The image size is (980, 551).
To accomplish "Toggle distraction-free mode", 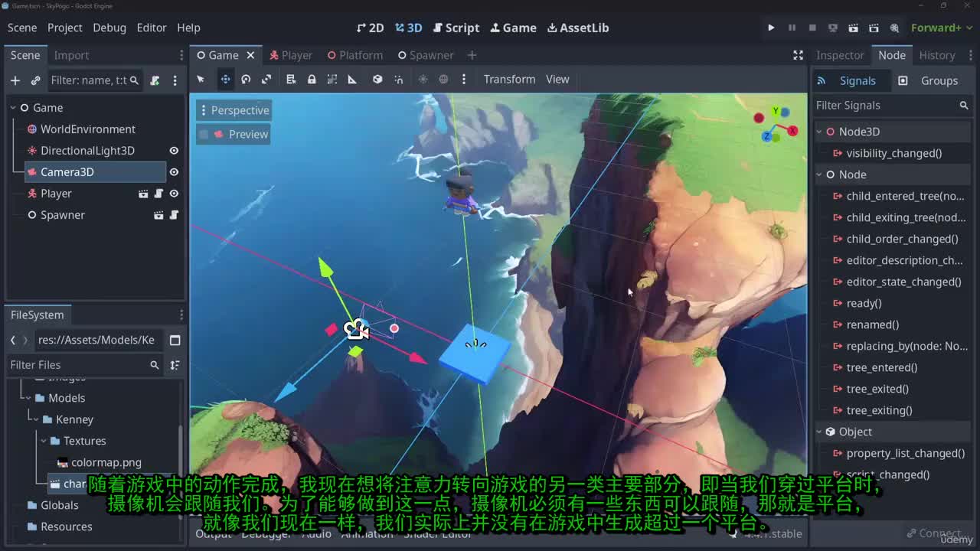I will tap(798, 55).
